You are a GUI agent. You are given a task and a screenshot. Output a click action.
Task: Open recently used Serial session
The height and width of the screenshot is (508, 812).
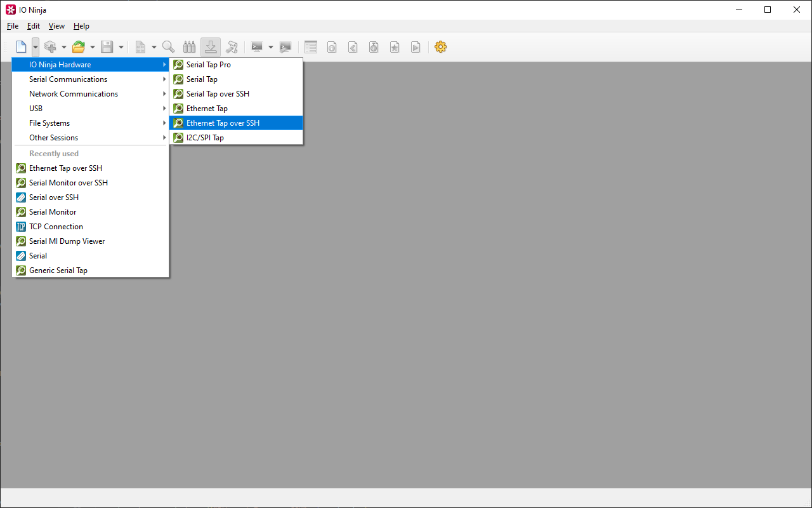(x=91, y=256)
